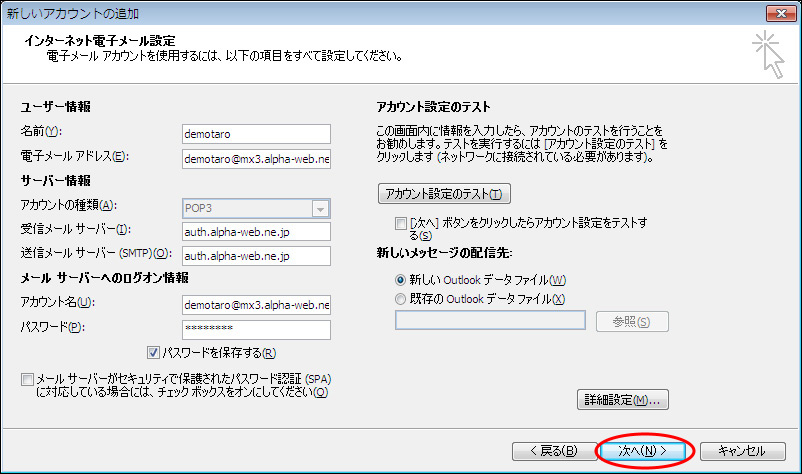This screenshot has height=474, width=802.
Task: Close the 新しいアカウントの追加 dialog
Action: [781, 13]
